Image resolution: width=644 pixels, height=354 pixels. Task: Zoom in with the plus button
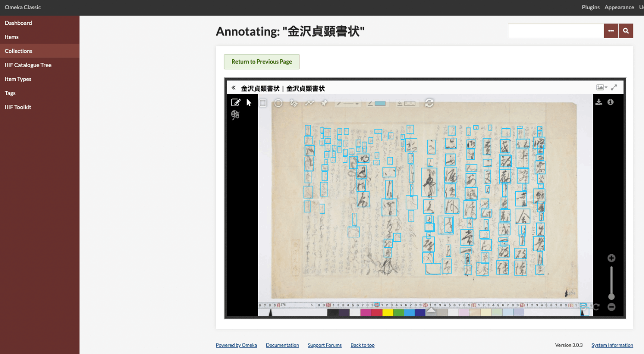tap(611, 258)
